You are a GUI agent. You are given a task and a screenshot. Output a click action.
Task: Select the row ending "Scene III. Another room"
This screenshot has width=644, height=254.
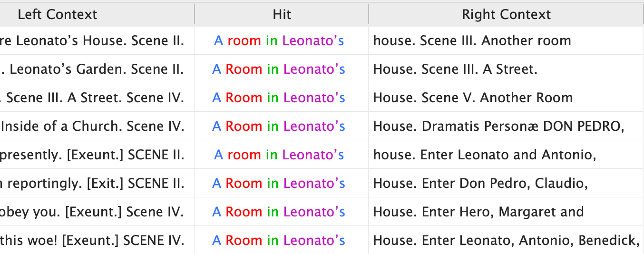coord(472,41)
